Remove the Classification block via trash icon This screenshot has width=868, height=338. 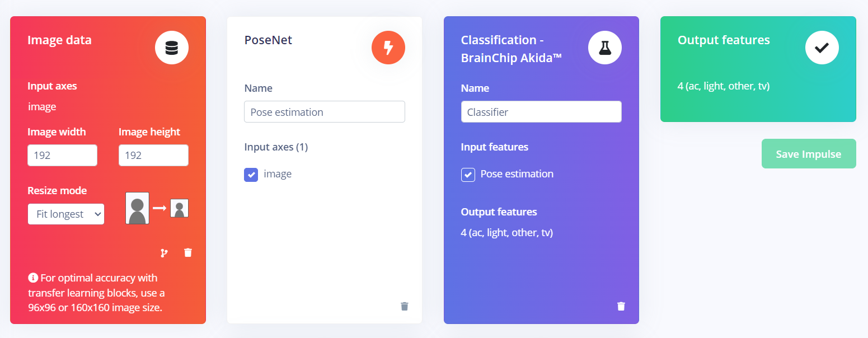[x=621, y=306]
